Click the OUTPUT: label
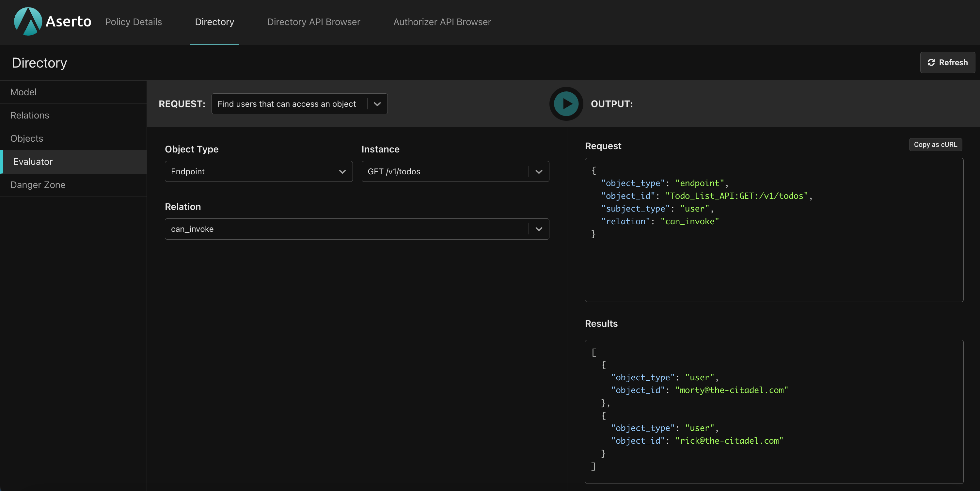980x491 pixels. coord(612,104)
